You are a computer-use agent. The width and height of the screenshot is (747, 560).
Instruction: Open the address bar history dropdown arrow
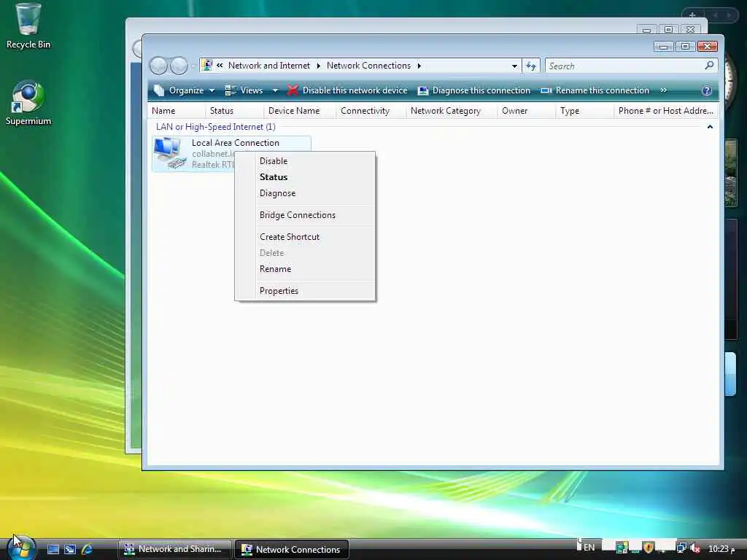coord(514,66)
